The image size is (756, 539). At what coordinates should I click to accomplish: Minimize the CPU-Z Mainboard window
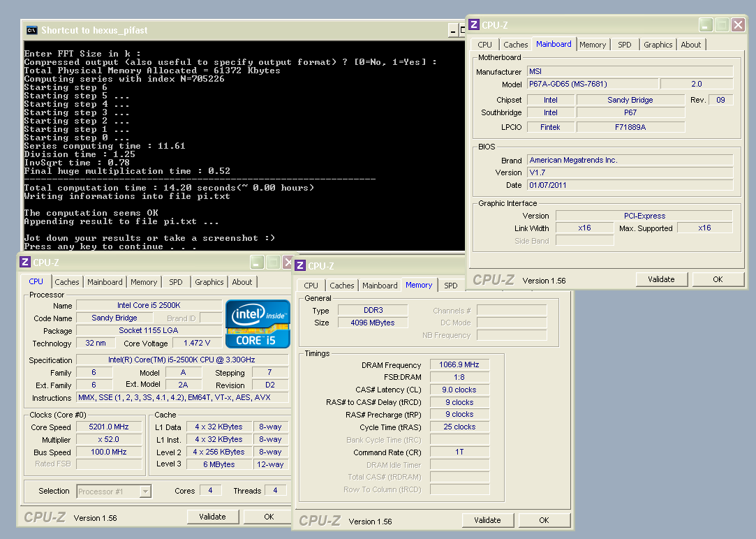click(x=706, y=25)
